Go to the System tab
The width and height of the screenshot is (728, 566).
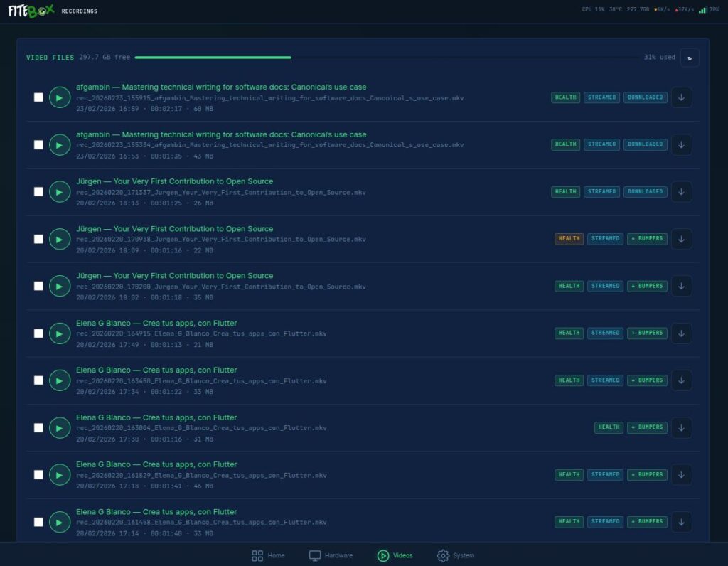tap(455, 555)
